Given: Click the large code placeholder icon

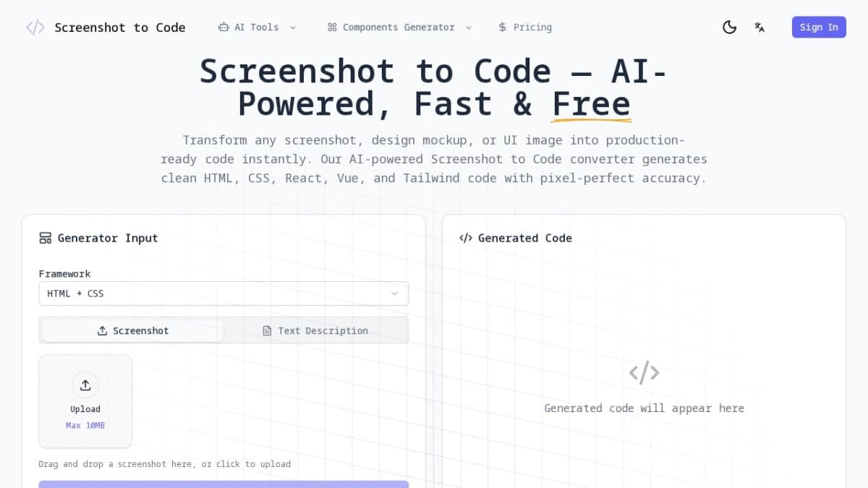Looking at the screenshot, I should coord(644,372).
